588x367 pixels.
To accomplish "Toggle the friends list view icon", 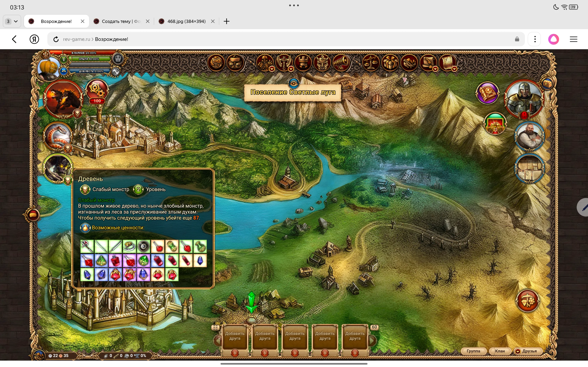I will click(x=215, y=328).
